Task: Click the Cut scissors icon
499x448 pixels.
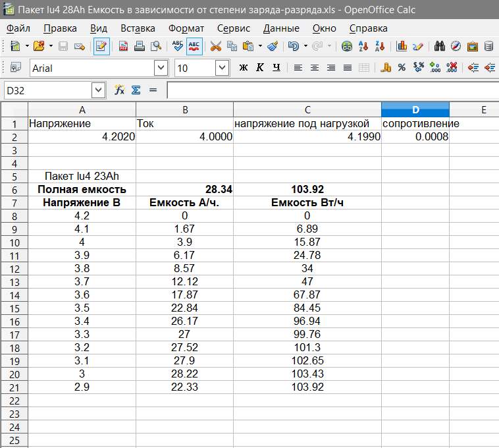Action: (215, 47)
